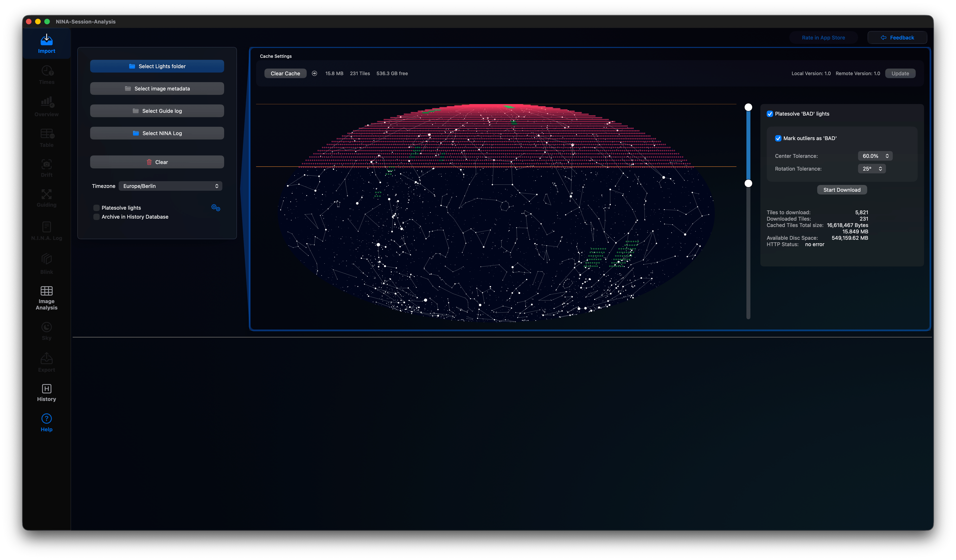The width and height of the screenshot is (956, 560).
Task: Click the macOS red close window button
Action: coord(29,22)
